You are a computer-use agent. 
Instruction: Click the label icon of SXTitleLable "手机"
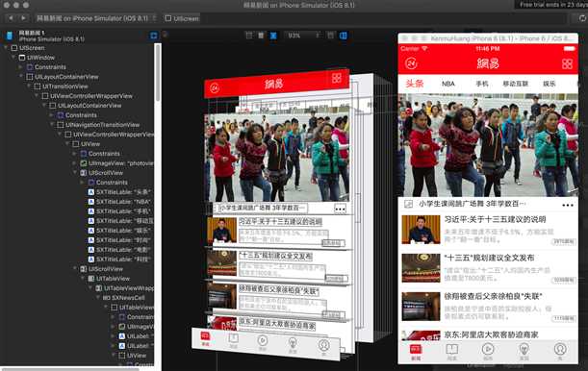pos(91,211)
